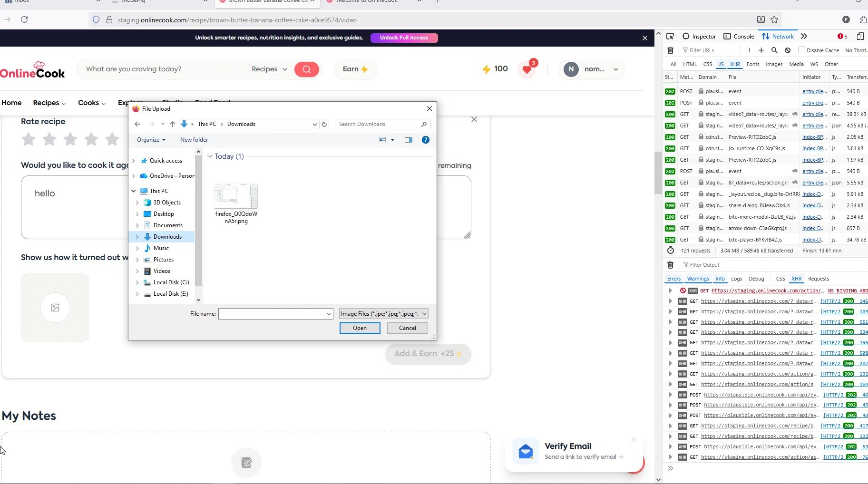868x484 pixels.
Task: Open the Image Files type dropdown
Action: coord(383,314)
